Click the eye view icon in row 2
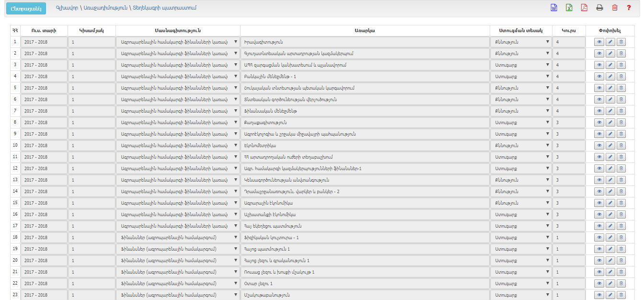Viewport: 644px width, 300px height. 599,53
